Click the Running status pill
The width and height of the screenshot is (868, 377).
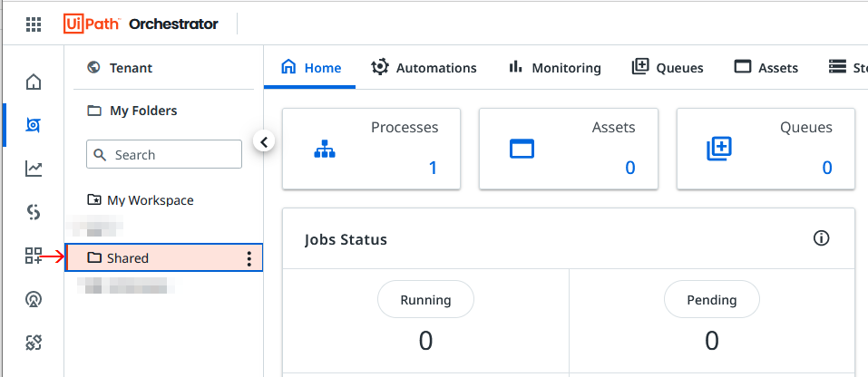[425, 300]
